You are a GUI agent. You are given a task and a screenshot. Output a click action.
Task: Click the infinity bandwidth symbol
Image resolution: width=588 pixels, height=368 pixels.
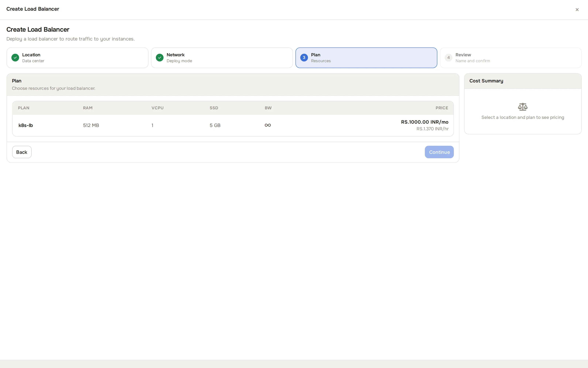coord(268,125)
